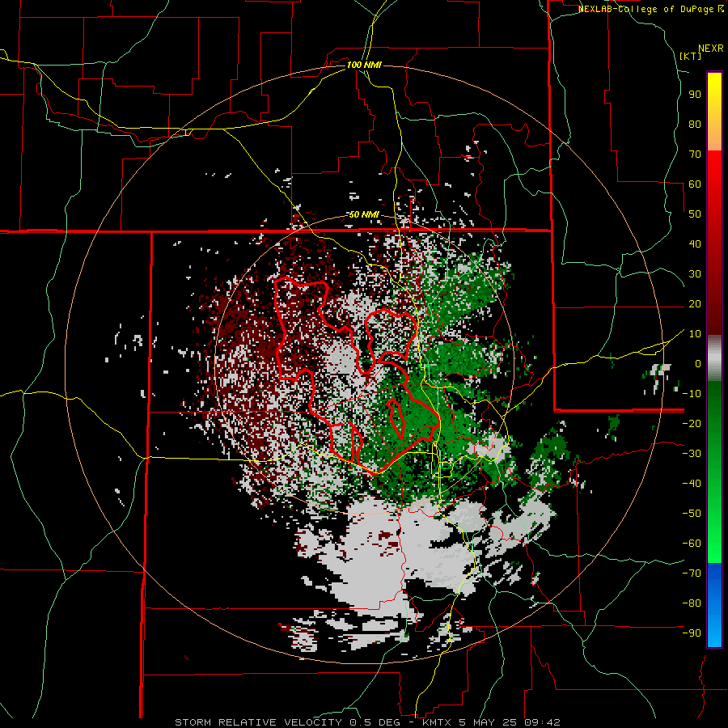The width and height of the screenshot is (728, 728).
Task: Click the 50 knot label on colorbar
Action: pyautogui.click(x=695, y=214)
